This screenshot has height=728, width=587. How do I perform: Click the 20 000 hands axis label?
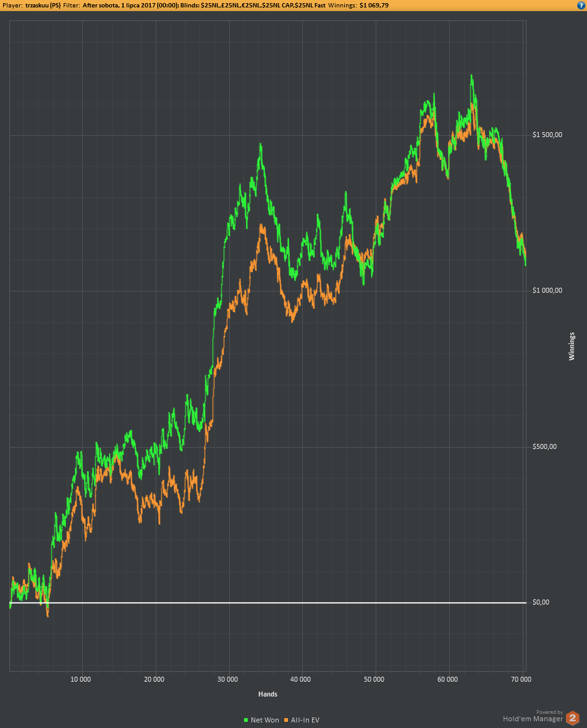(154, 679)
